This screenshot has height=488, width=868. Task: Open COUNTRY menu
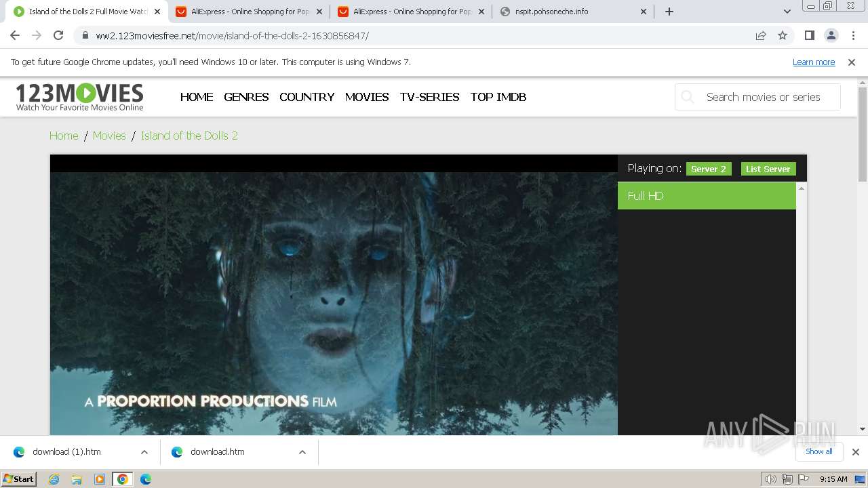click(x=307, y=97)
